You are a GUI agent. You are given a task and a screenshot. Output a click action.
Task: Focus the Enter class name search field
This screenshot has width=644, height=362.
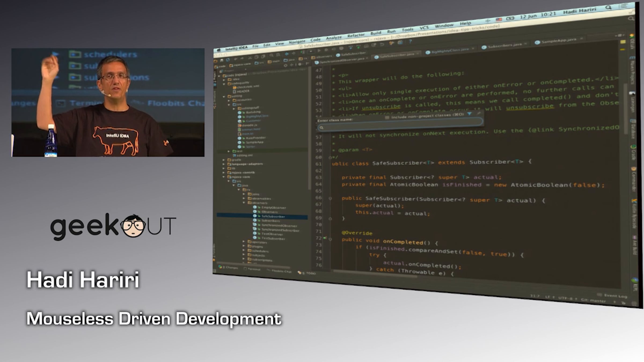click(x=400, y=125)
